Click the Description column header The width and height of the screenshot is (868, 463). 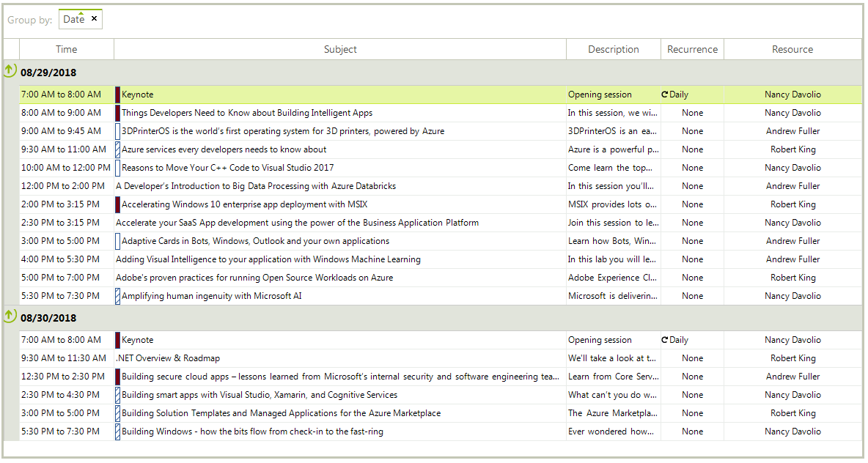tap(613, 48)
